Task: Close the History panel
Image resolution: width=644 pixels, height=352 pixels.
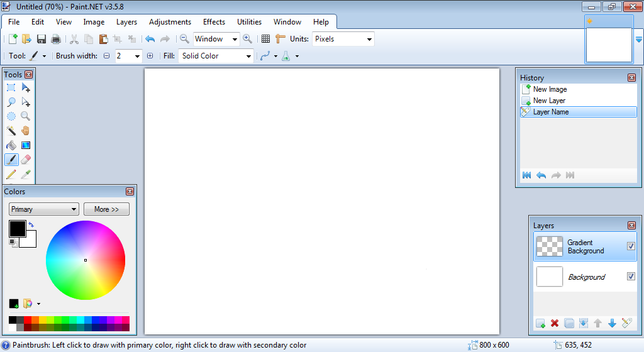Action: point(631,77)
